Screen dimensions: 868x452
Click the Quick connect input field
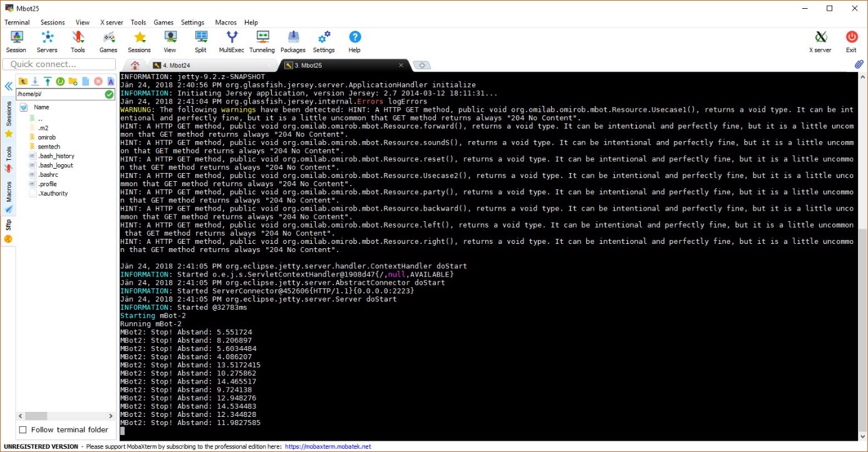(x=59, y=64)
